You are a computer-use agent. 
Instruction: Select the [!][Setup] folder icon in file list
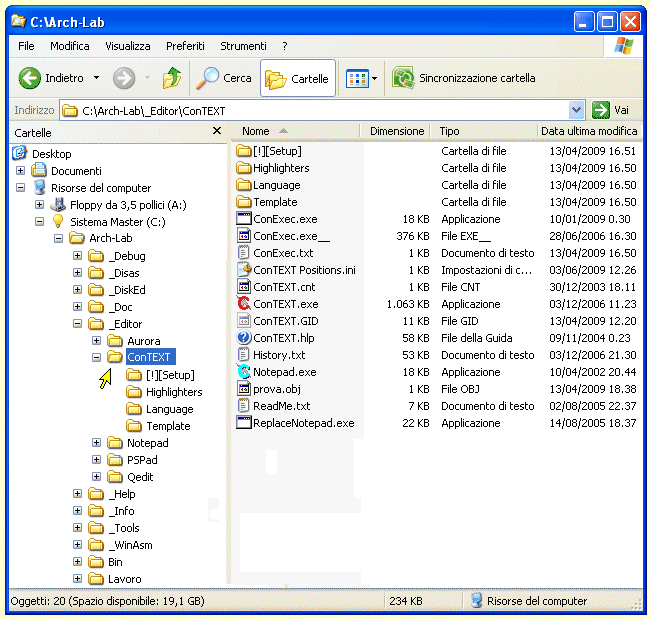point(244,151)
